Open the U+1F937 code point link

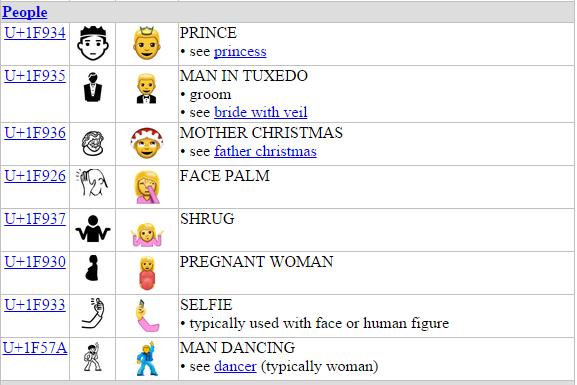point(35,219)
